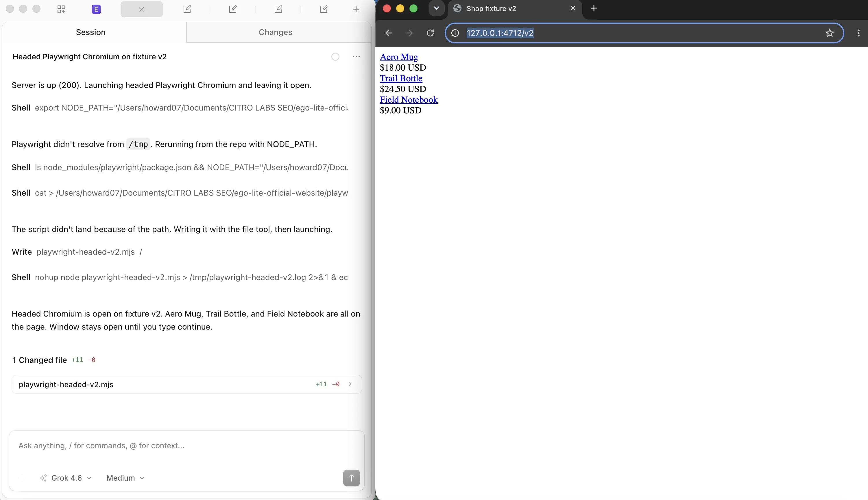The width and height of the screenshot is (868, 500).
Task: Open the Field Notebook product link
Action: point(409,100)
